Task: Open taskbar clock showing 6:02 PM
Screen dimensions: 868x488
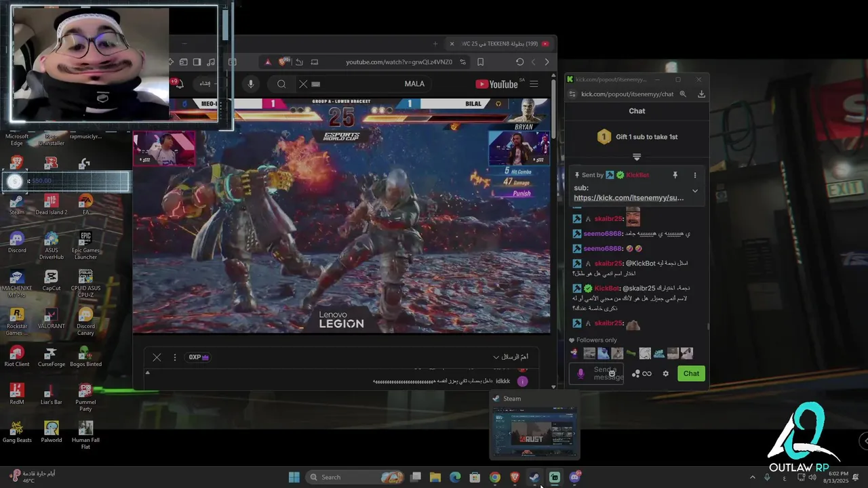Action: [837, 477]
